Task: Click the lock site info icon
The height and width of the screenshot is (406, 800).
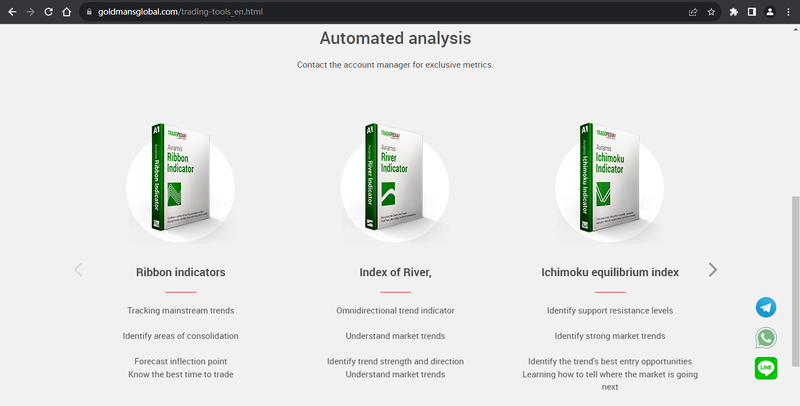Action: click(89, 12)
